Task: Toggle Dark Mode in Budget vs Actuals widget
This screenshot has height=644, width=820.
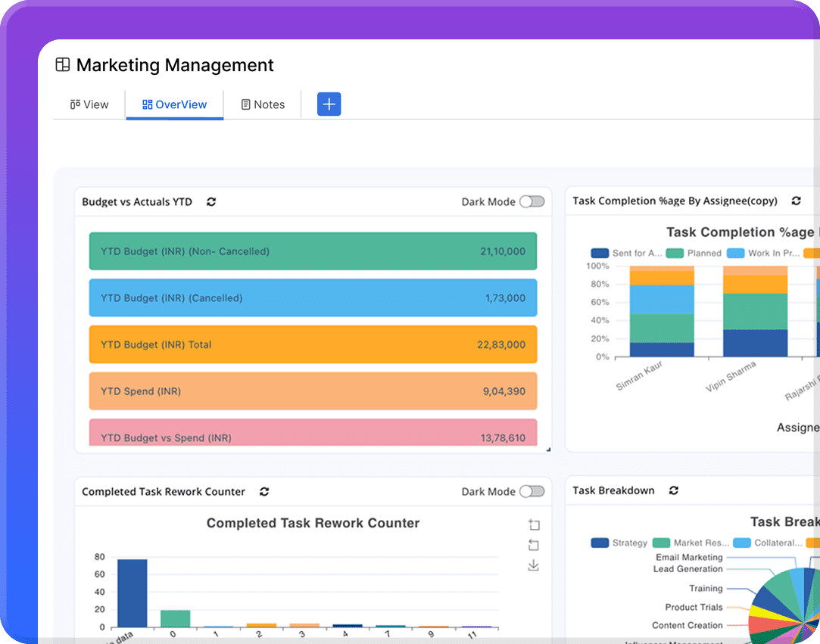Action: pos(532,202)
